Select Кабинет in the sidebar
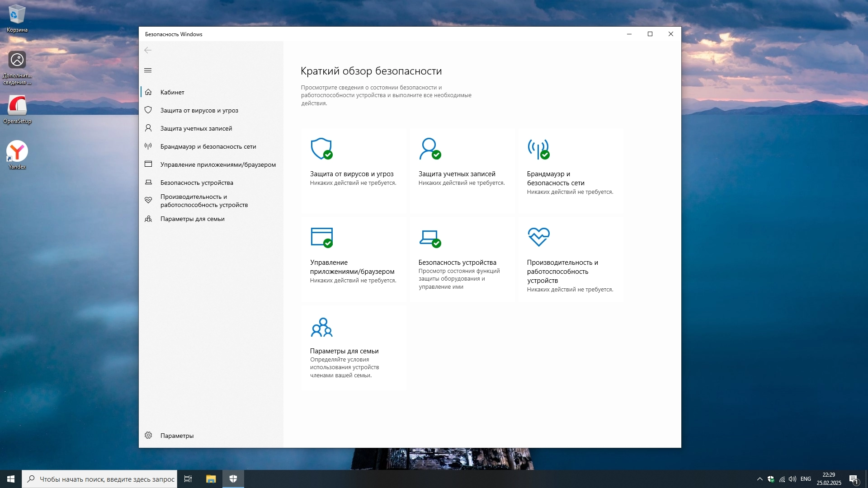This screenshot has width=868, height=488. pyautogui.click(x=172, y=92)
